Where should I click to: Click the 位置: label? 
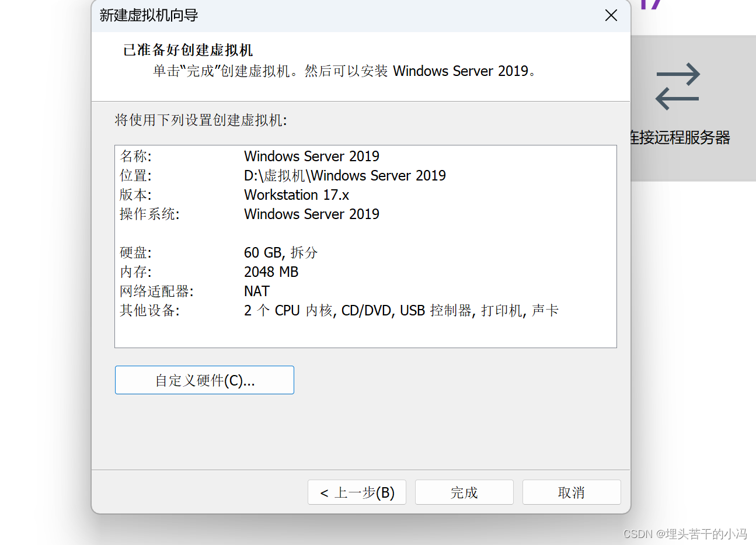point(135,175)
